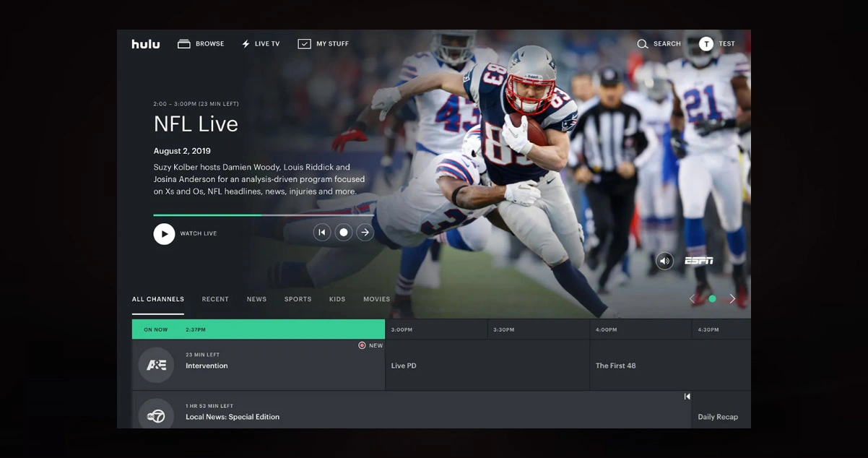Click the ESPN channel logo
This screenshot has width=868, height=458.
coord(698,261)
